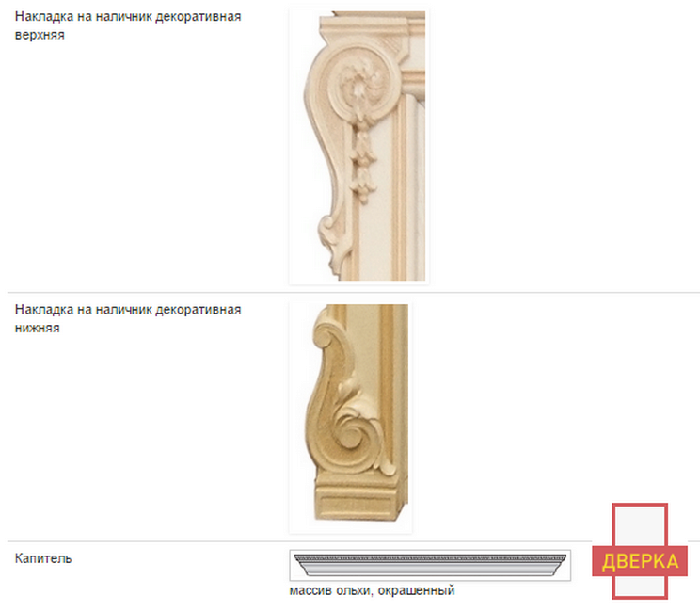Open the lower decorative overlay photo

(x=351, y=417)
